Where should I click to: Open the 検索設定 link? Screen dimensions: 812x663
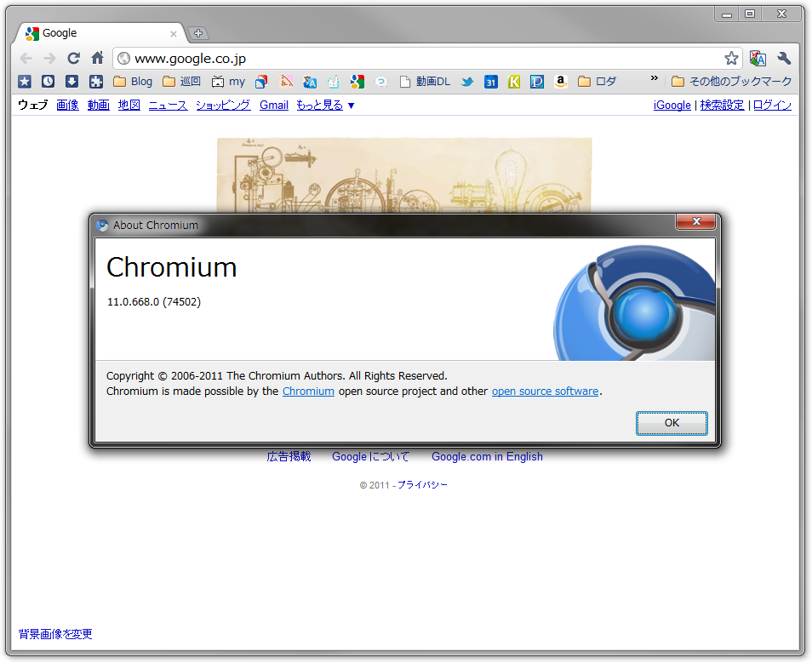pyautogui.click(x=722, y=106)
